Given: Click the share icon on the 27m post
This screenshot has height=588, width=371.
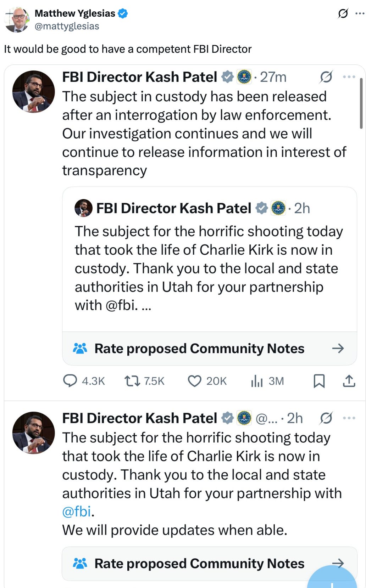Looking at the screenshot, I should pyautogui.click(x=349, y=381).
